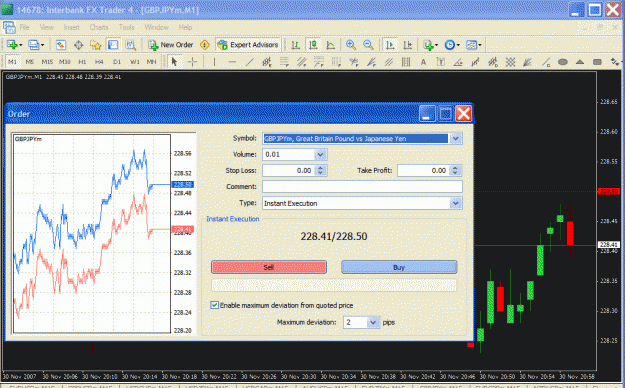Toggle chart shift icon
The height and width of the screenshot is (388, 625).
coord(408,45)
